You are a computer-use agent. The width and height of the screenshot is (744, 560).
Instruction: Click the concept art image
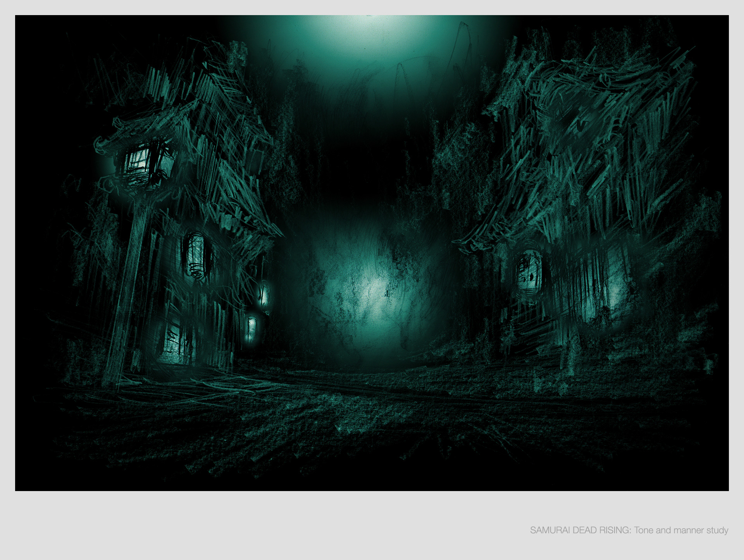coord(372,253)
